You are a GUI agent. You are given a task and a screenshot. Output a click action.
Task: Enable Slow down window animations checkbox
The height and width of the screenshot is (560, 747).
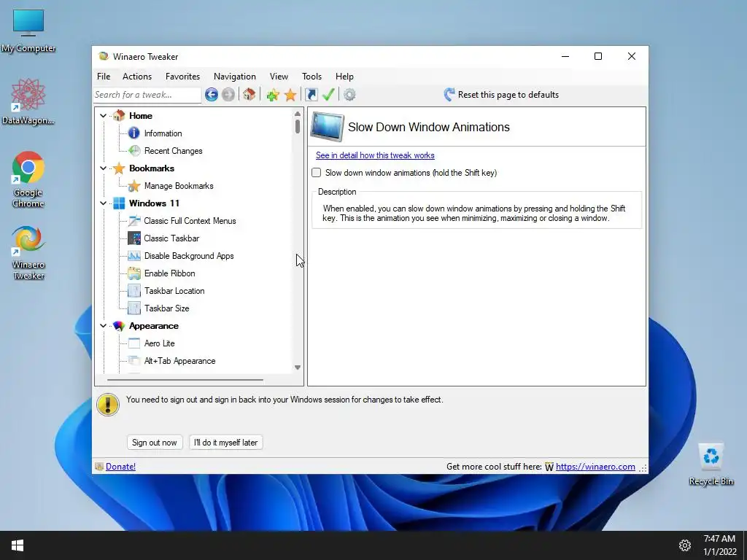(317, 172)
